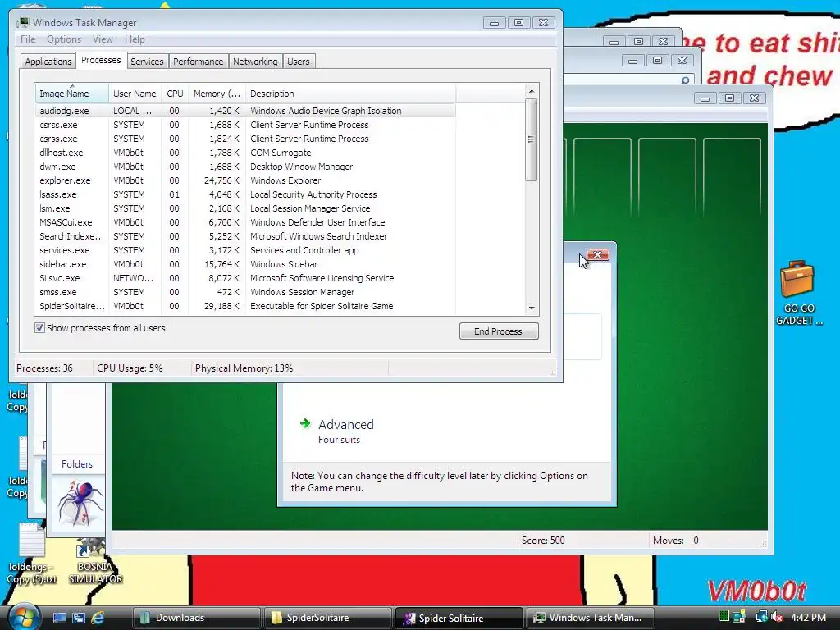Select audiodg.exe process row

pos(245,111)
